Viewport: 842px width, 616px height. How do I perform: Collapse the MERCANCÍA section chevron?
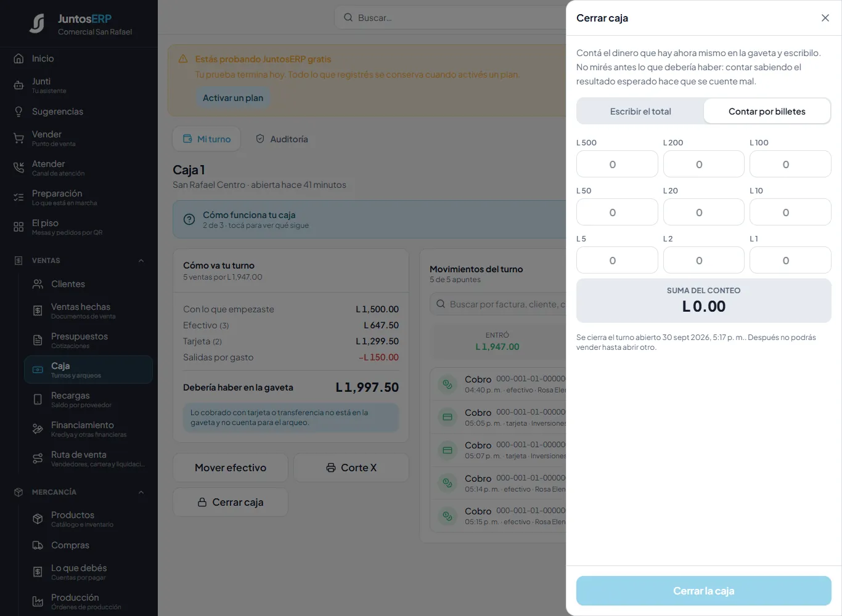click(x=141, y=492)
